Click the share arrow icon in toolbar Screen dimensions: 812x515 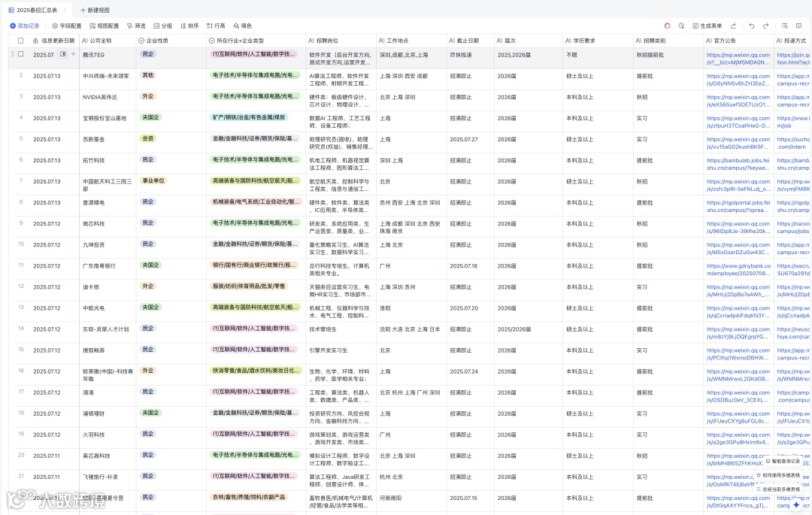pyautogui.click(x=733, y=26)
